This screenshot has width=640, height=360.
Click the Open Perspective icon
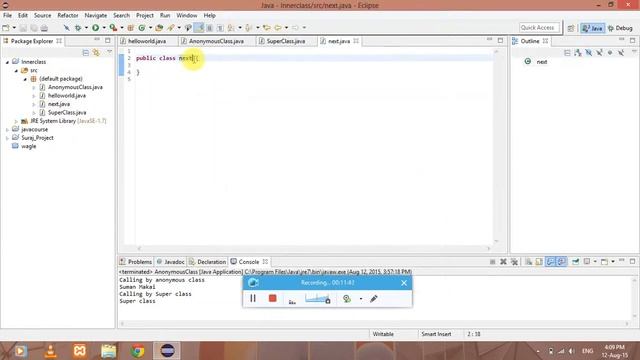coord(571,28)
